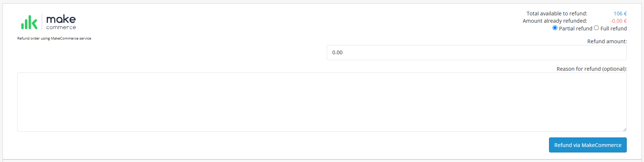This screenshot has width=644, height=162.
Task: Click inside the Reason for refund text area
Action: tap(322, 102)
